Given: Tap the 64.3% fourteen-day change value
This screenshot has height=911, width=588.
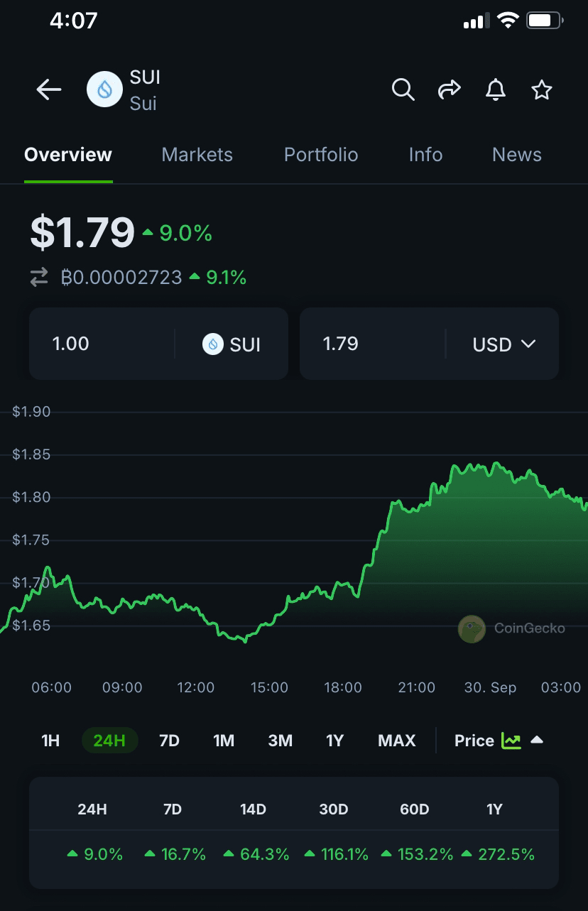Looking at the screenshot, I should 256,854.
